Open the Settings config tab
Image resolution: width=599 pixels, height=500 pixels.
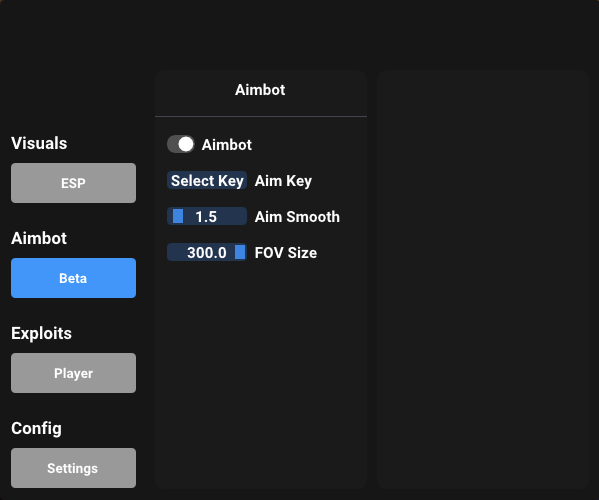click(x=73, y=468)
